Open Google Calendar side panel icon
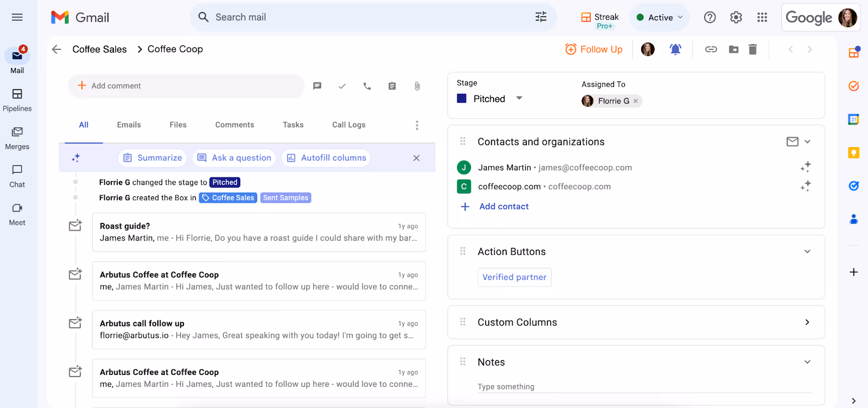 pyautogui.click(x=853, y=119)
